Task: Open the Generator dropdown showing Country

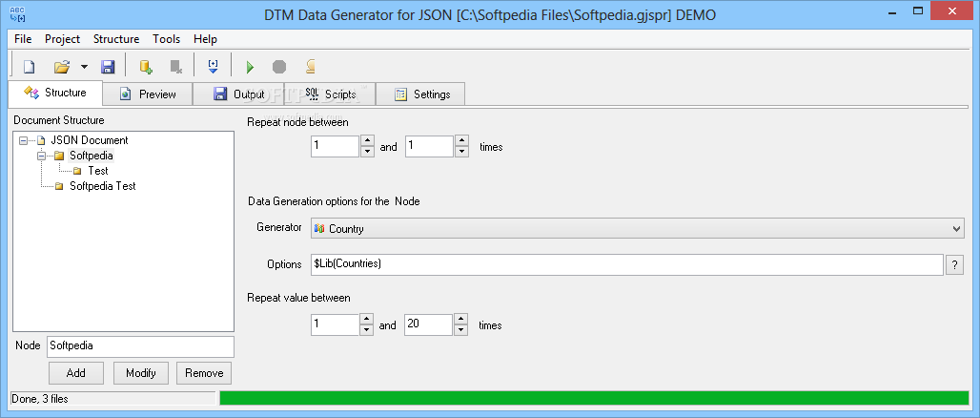Action: [x=638, y=228]
